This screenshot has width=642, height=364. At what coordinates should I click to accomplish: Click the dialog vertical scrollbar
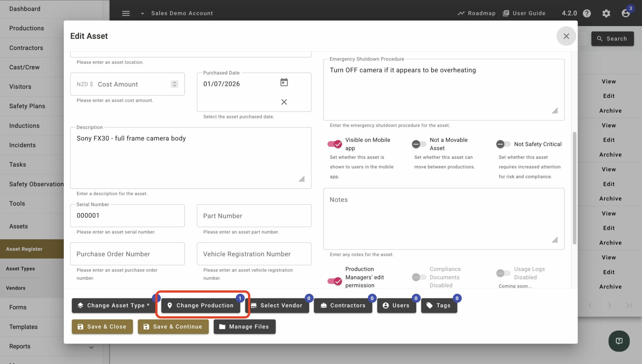pos(574,188)
